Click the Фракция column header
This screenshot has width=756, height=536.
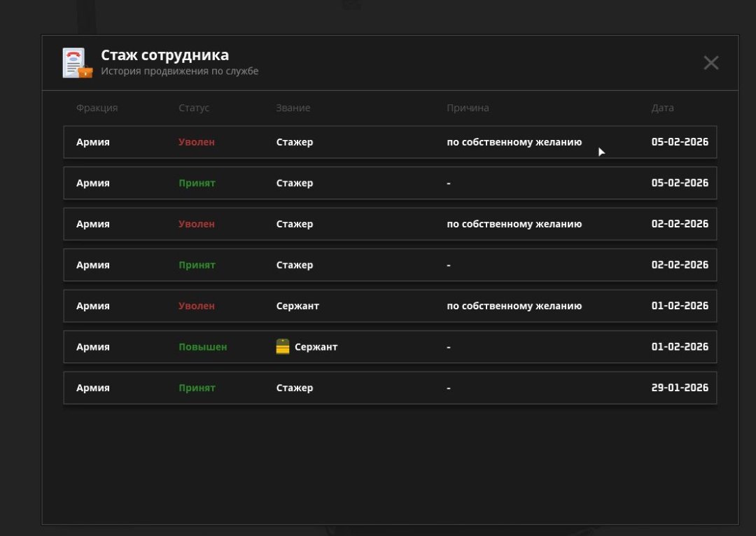97,108
